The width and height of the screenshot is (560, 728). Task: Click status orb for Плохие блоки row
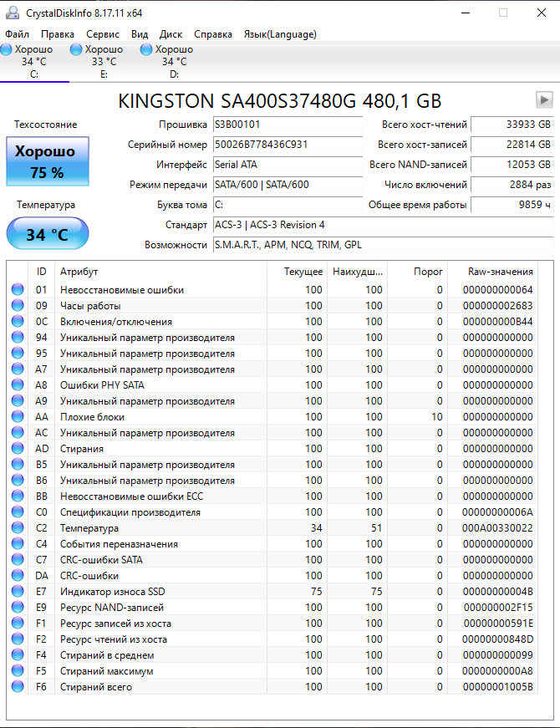(x=18, y=417)
